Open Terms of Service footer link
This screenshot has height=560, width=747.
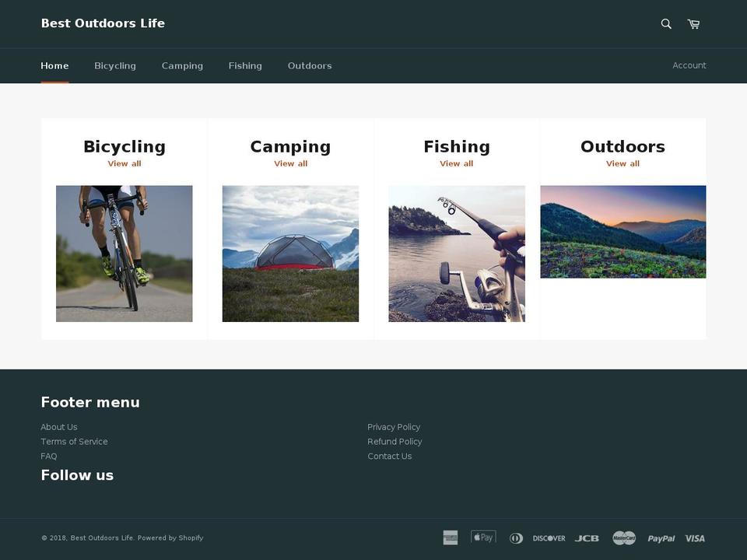[75, 442]
